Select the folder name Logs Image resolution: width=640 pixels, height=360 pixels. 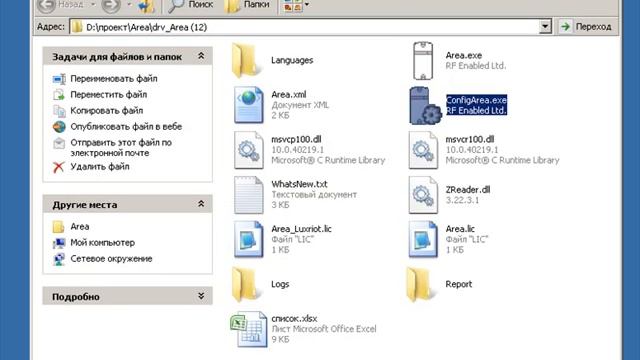280,284
